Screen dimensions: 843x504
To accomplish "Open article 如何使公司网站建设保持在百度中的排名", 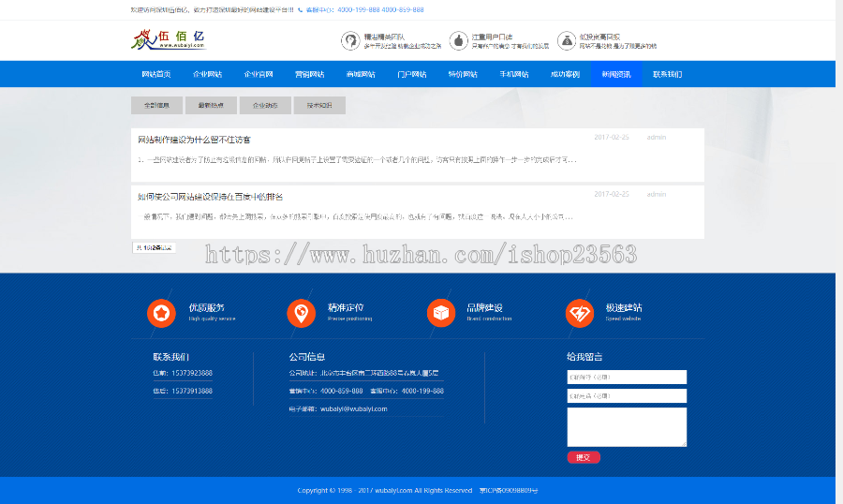I will pyautogui.click(x=210, y=197).
